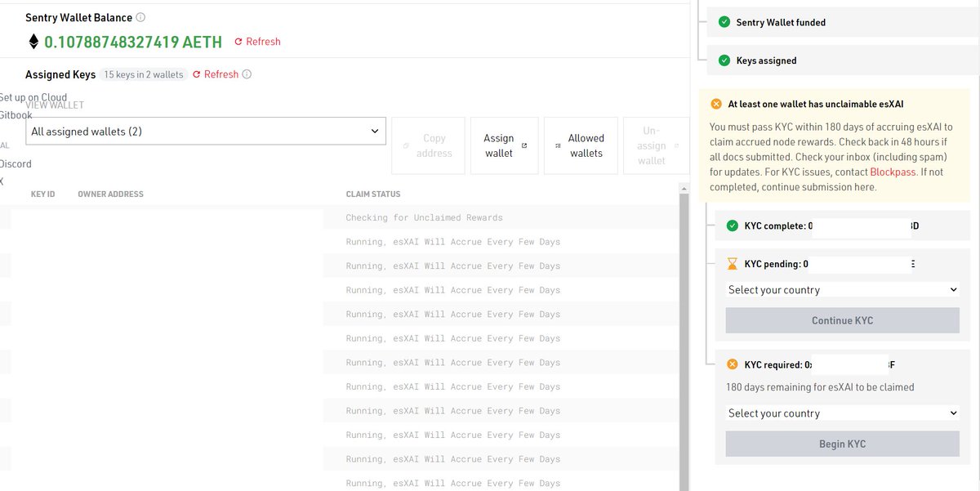Refresh the Assigned Keys list

[216, 74]
